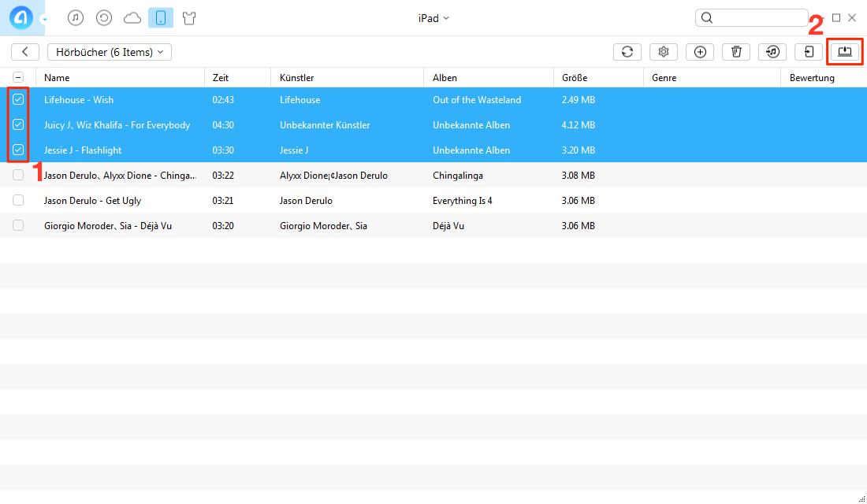The width and height of the screenshot is (867, 504).
Task: Open the T-shirt skin icon
Action: pyautogui.click(x=189, y=18)
